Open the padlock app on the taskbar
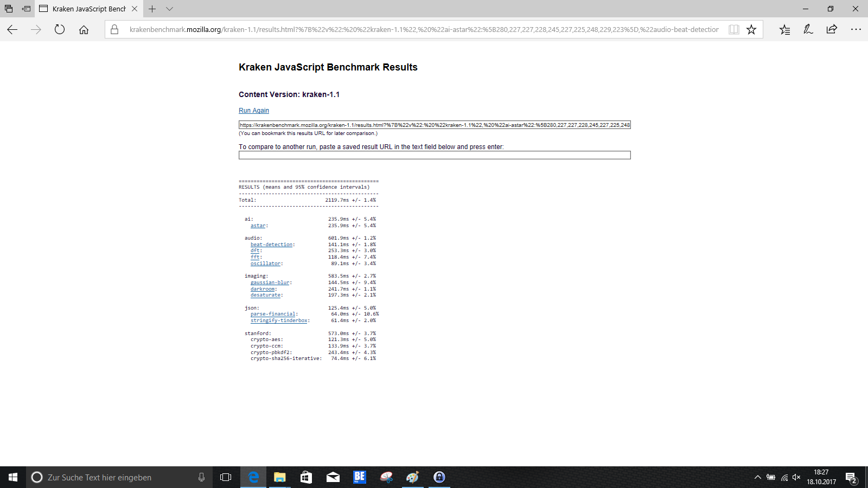This screenshot has width=868, height=488. 439,477
